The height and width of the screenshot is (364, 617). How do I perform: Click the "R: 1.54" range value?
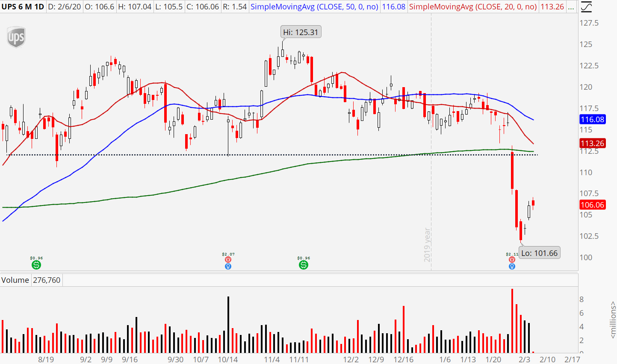[x=235, y=7]
